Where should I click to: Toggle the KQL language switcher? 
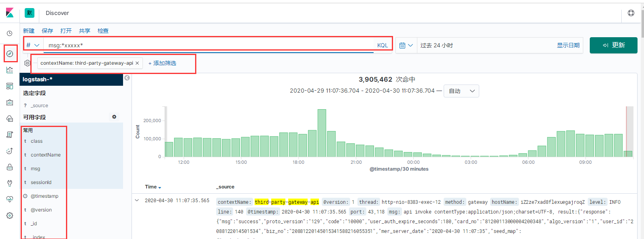[x=383, y=45]
